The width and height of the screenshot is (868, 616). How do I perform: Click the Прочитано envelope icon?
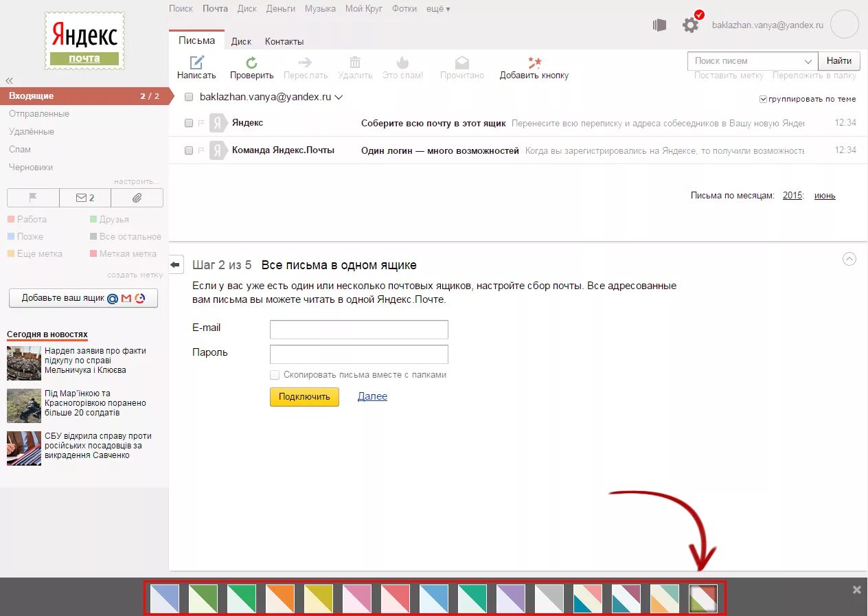tap(462, 62)
